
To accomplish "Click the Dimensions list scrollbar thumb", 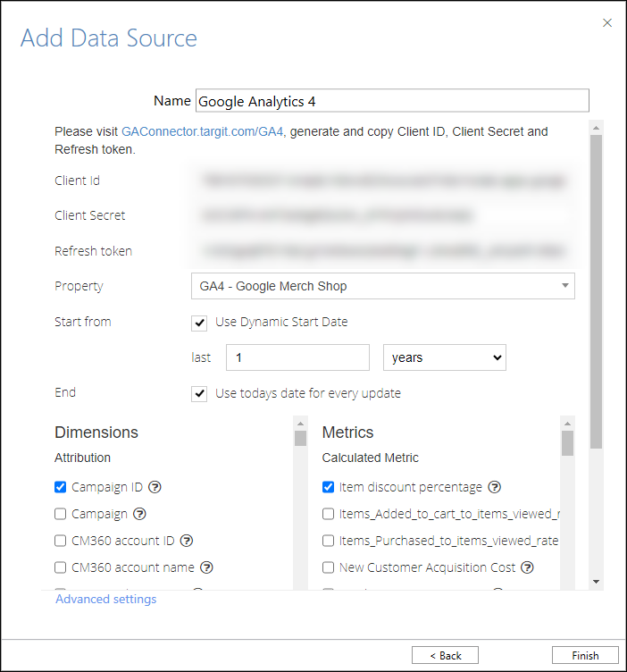I will (x=301, y=439).
